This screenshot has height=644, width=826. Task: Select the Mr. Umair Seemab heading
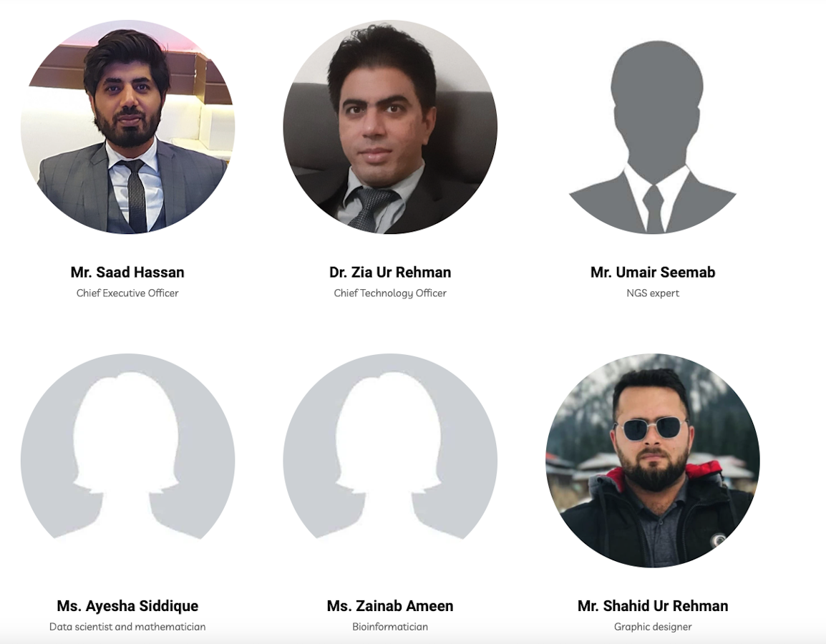pos(653,272)
